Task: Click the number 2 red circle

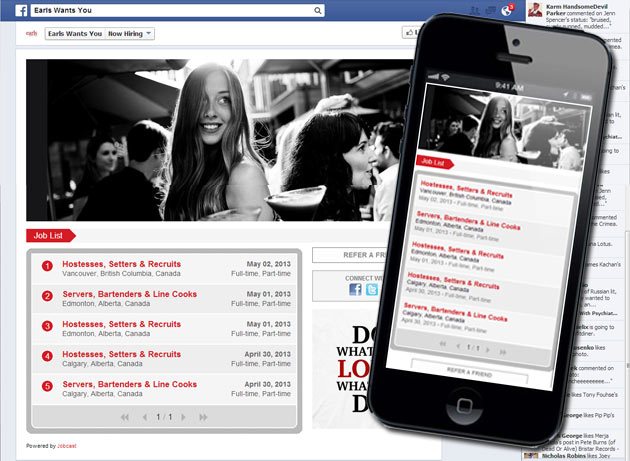Action: pos(47,296)
